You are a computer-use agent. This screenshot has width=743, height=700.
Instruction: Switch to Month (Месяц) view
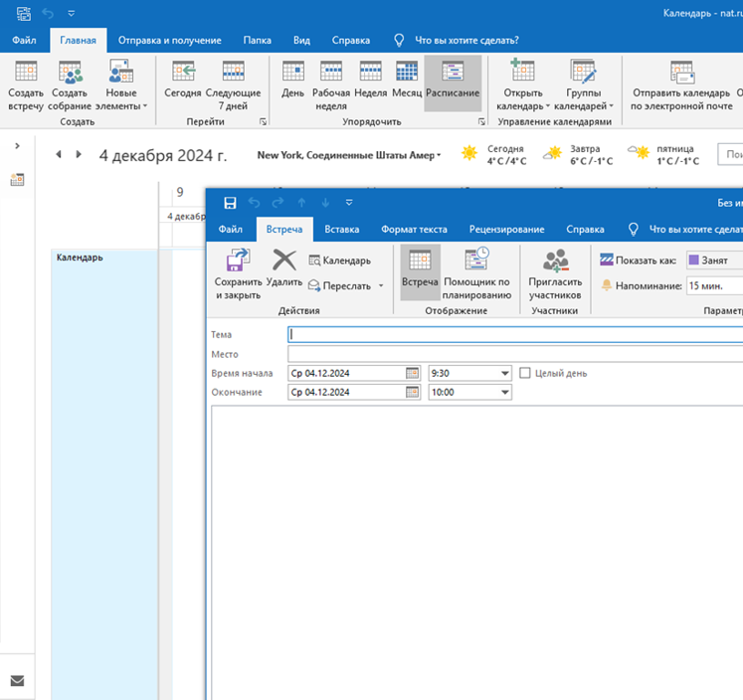(x=407, y=80)
